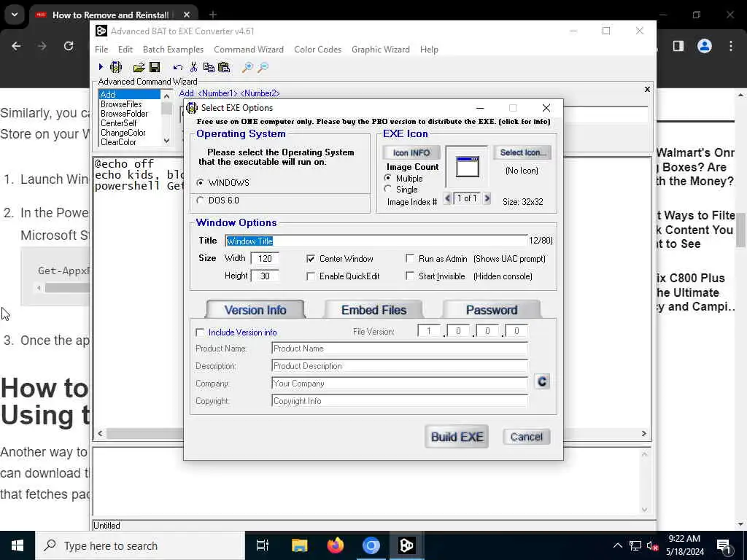Close the Advanced Command Wizard panel

pyautogui.click(x=647, y=89)
